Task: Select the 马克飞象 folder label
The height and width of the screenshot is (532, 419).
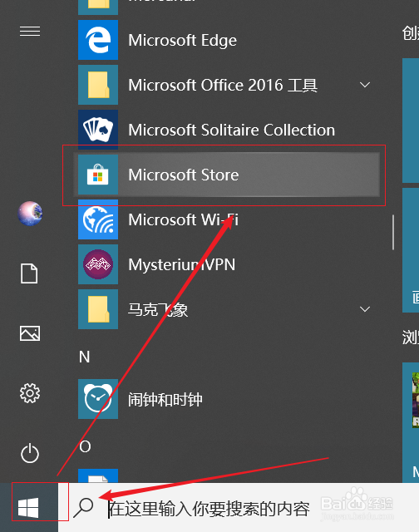Action: click(x=158, y=309)
